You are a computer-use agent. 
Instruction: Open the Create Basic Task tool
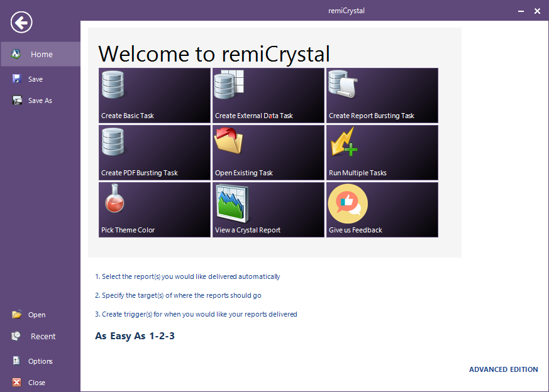pyautogui.click(x=154, y=94)
